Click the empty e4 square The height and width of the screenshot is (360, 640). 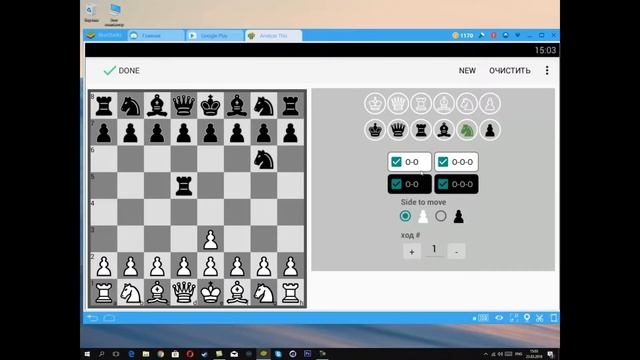(x=210, y=212)
